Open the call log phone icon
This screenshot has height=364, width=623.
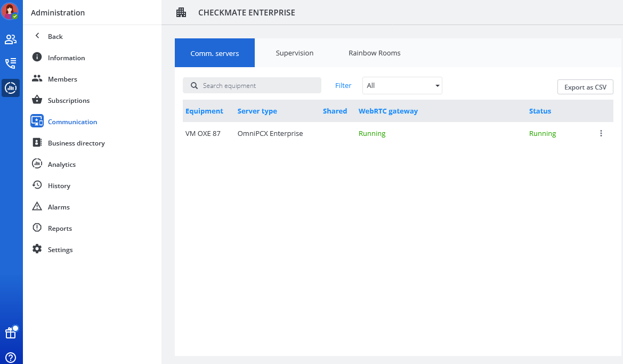tap(11, 63)
